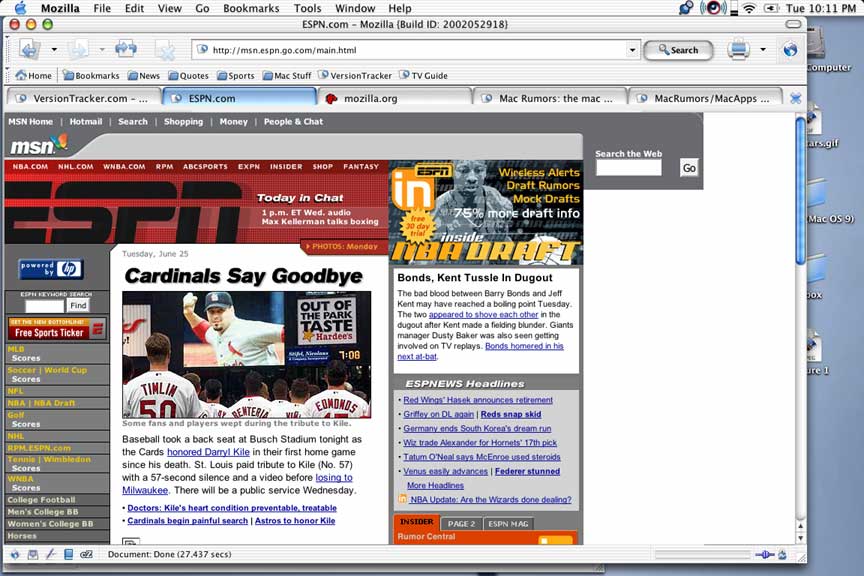Open the honored Darryl Kile link
Viewport: 864px width, 576px height.
click(x=208, y=452)
